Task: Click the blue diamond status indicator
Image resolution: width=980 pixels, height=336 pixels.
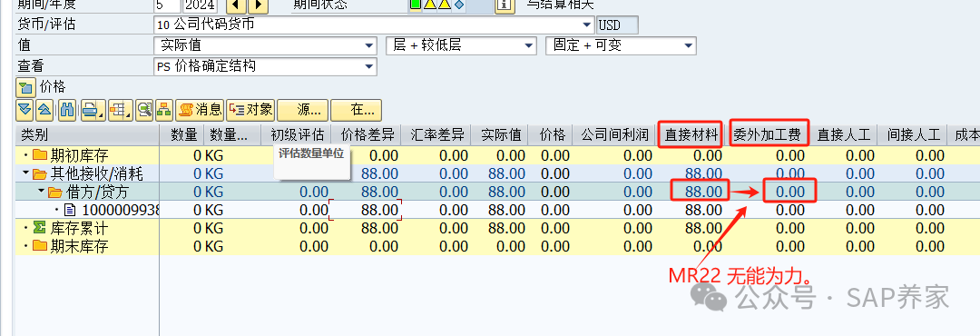Action: click(459, 5)
